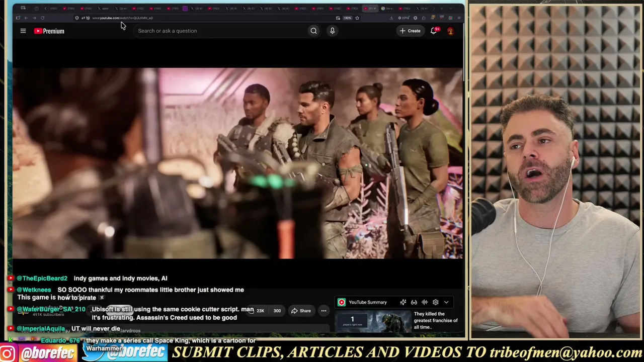The image size is (644, 362).
Task: Click the YouTube Summary sparkle AI icon
Action: (403, 302)
